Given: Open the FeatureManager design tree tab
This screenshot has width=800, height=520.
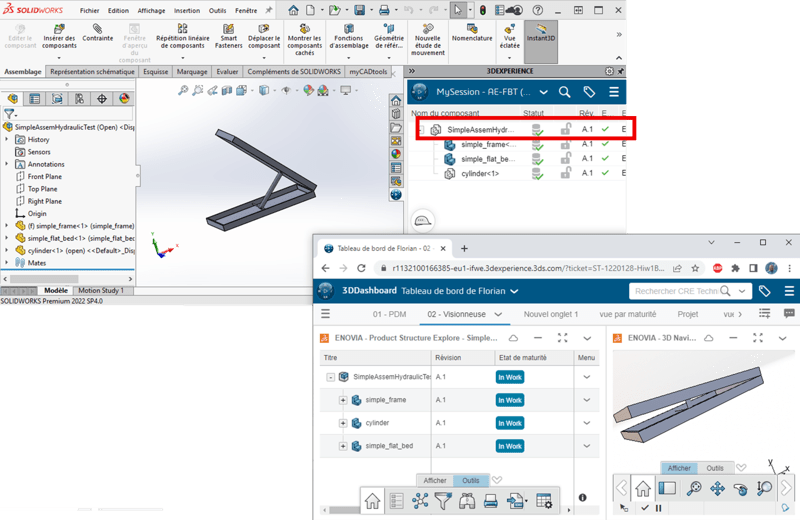Looking at the screenshot, I should coord(13,98).
